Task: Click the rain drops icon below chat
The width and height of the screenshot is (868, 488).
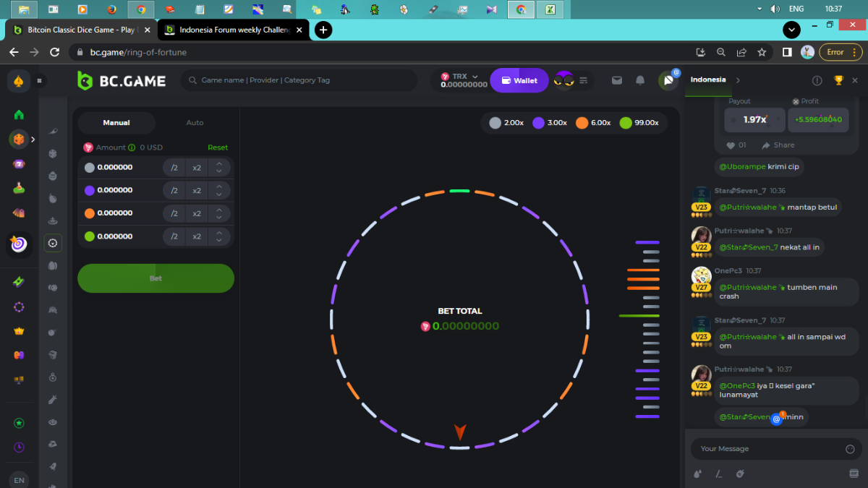Action: (x=697, y=474)
